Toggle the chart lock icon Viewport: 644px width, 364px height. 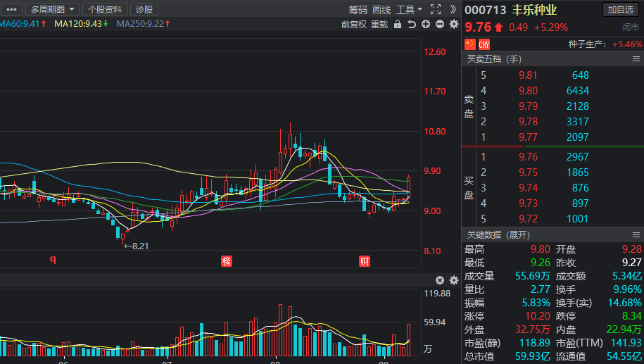pos(398,24)
